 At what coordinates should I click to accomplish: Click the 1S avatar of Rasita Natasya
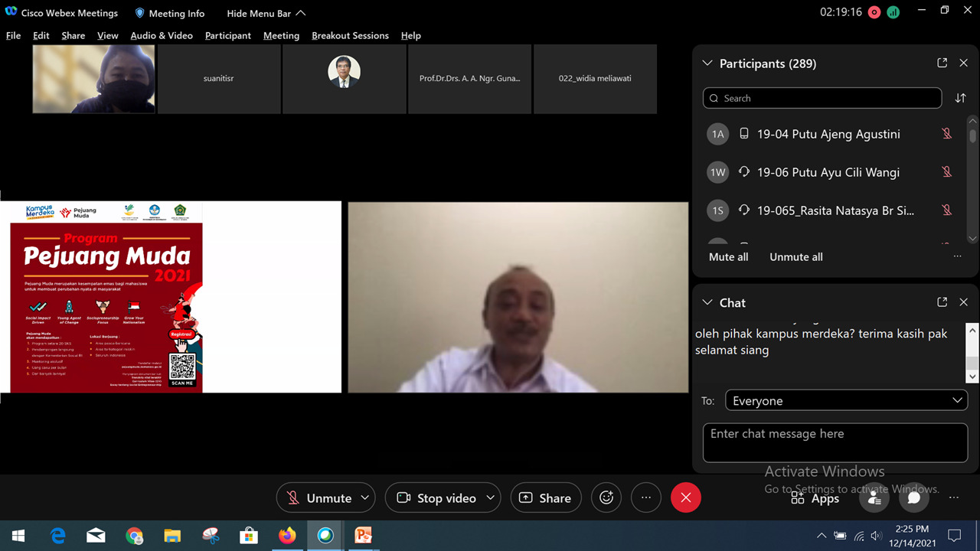[x=717, y=210]
